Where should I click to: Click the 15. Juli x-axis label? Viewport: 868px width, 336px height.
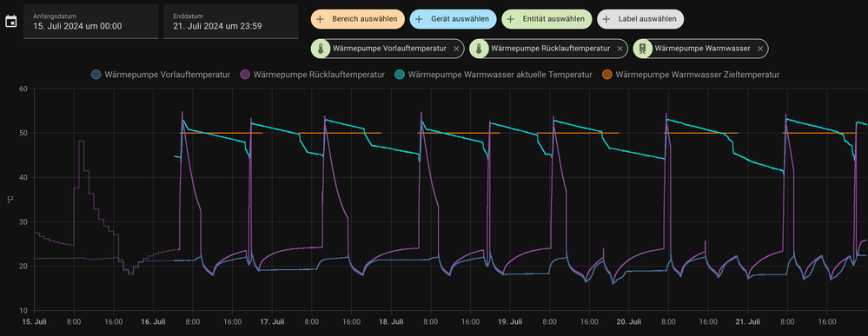34,321
